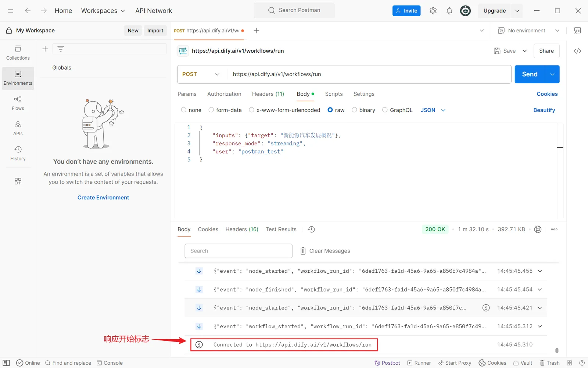Viewport: 588px width, 368px height.
Task: Click the response messages Search field
Action: click(x=239, y=251)
